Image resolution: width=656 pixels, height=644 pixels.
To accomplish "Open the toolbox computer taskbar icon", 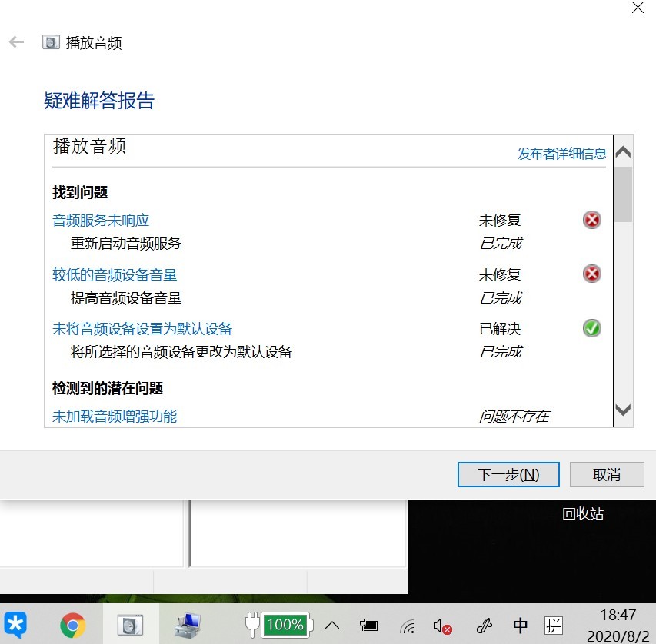I will [188, 626].
